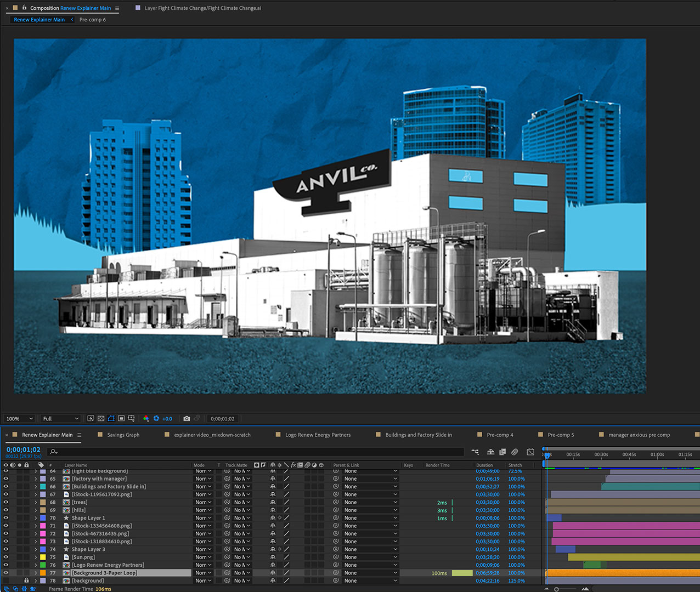Image resolution: width=700 pixels, height=592 pixels.
Task: Click the adjustment layer column switch header
Action: click(x=314, y=465)
